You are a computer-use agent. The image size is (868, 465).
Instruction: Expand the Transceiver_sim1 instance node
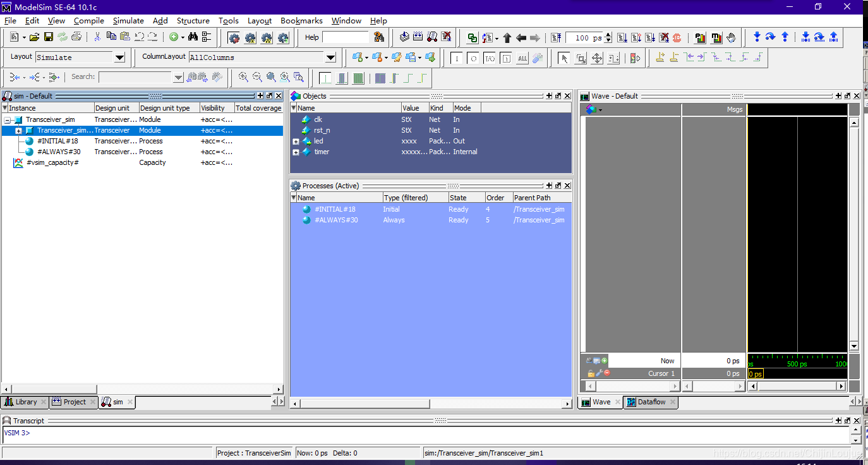tap(19, 130)
